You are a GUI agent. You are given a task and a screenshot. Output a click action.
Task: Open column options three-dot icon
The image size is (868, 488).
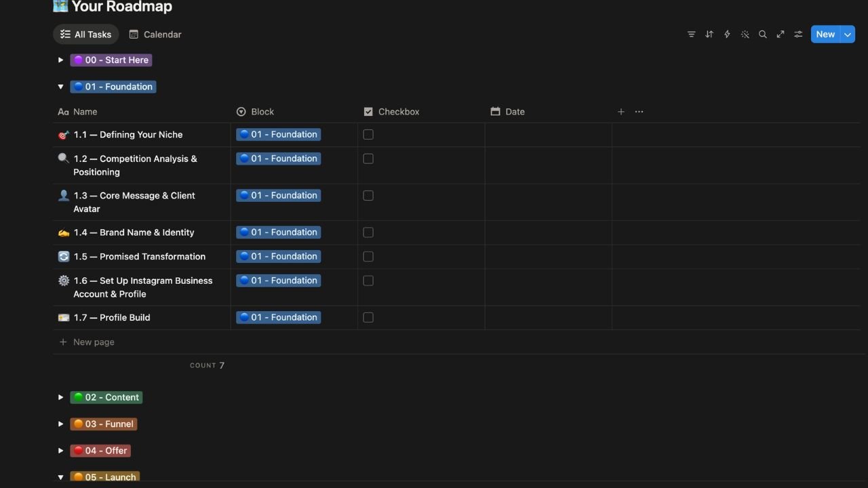[639, 112]
